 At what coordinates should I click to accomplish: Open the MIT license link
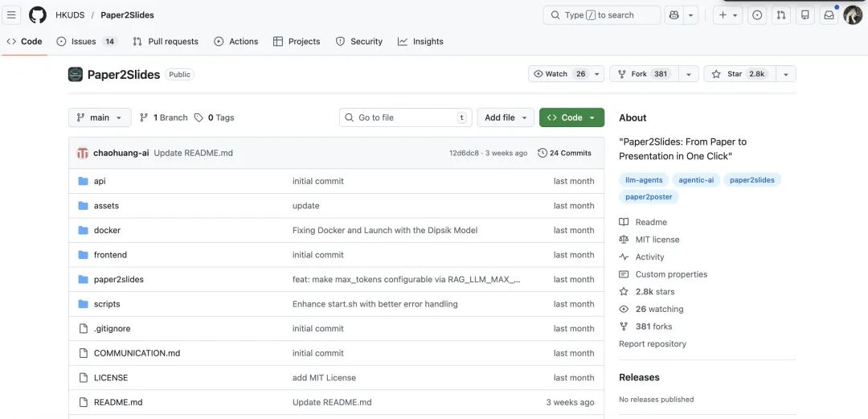(649, 240)
